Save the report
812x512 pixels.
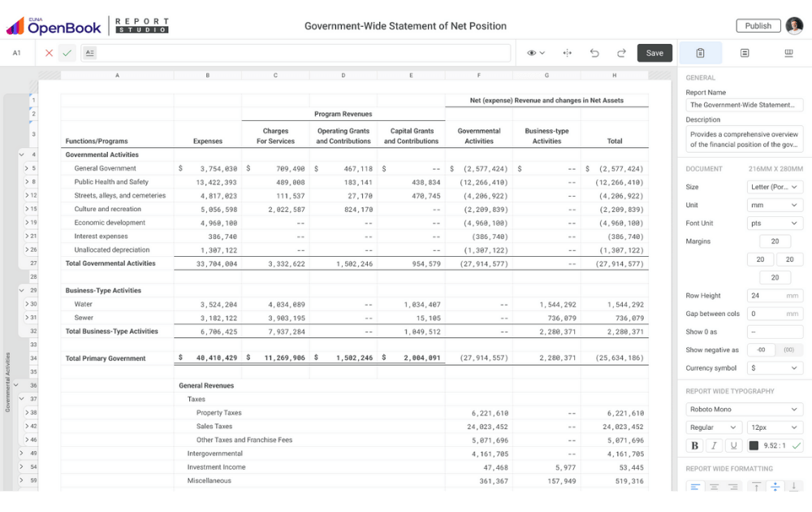click(x=654, y=53)
